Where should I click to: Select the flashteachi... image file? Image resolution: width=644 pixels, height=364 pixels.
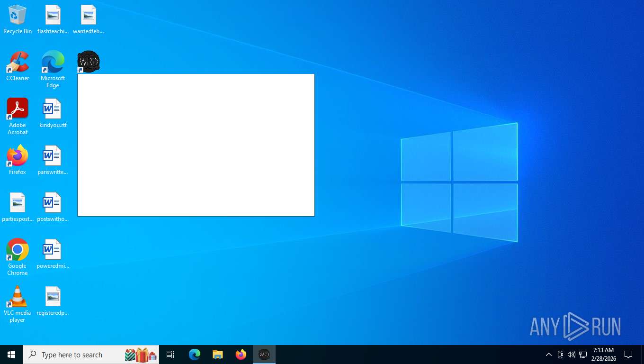tap(53, 19)
